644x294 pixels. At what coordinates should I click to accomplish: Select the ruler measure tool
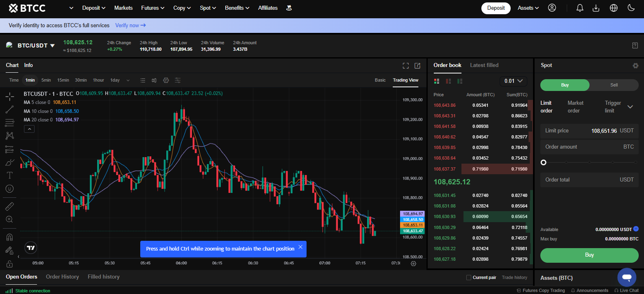pyautogui.click(x=10, y=206)
